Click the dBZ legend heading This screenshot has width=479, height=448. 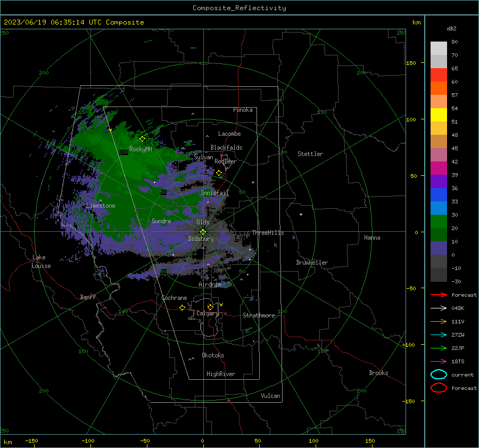coord(451,29)
